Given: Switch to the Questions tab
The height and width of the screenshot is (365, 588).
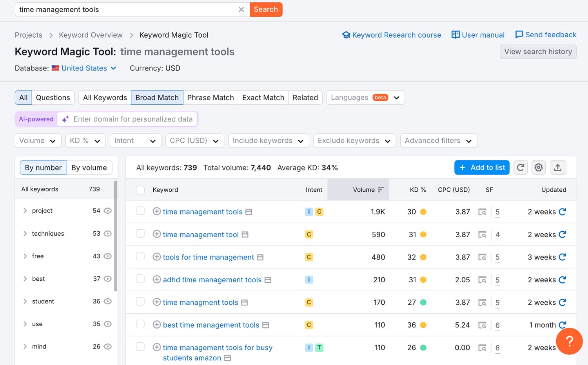Looking at the screenshot, I should click(x=53, y=98).
